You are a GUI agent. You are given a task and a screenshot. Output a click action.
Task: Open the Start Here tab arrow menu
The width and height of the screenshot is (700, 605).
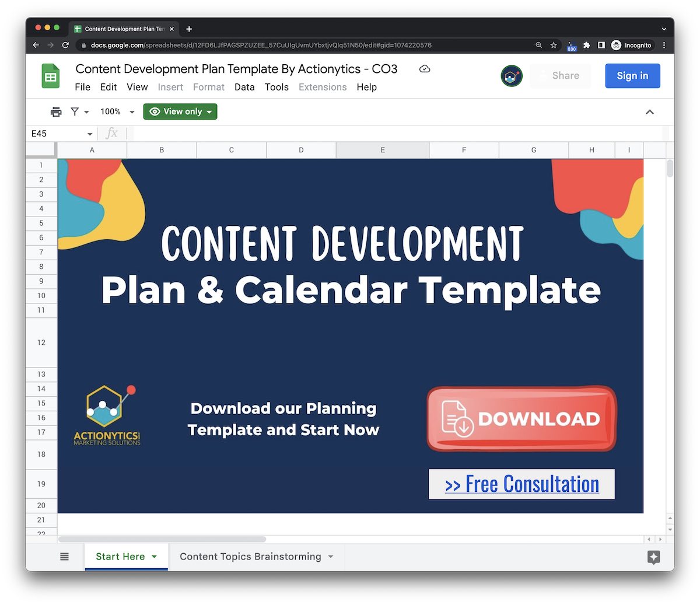click(x=154, y=557)
